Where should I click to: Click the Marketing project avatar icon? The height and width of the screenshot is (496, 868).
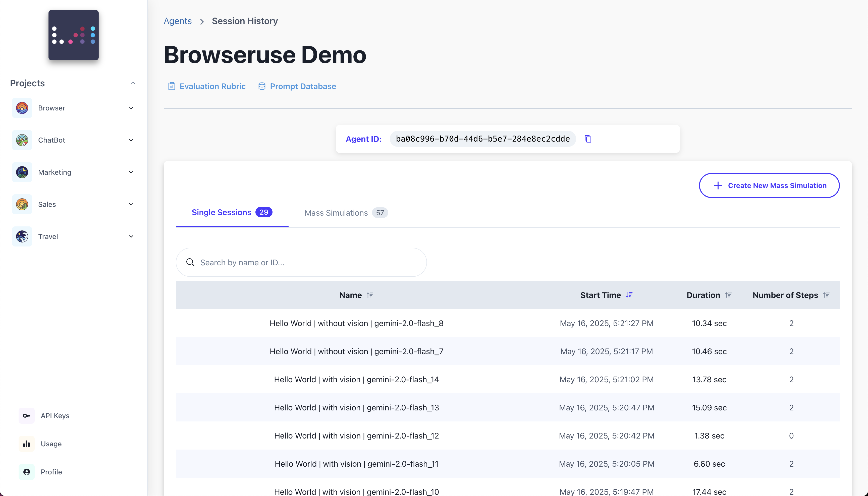(22, 172)
